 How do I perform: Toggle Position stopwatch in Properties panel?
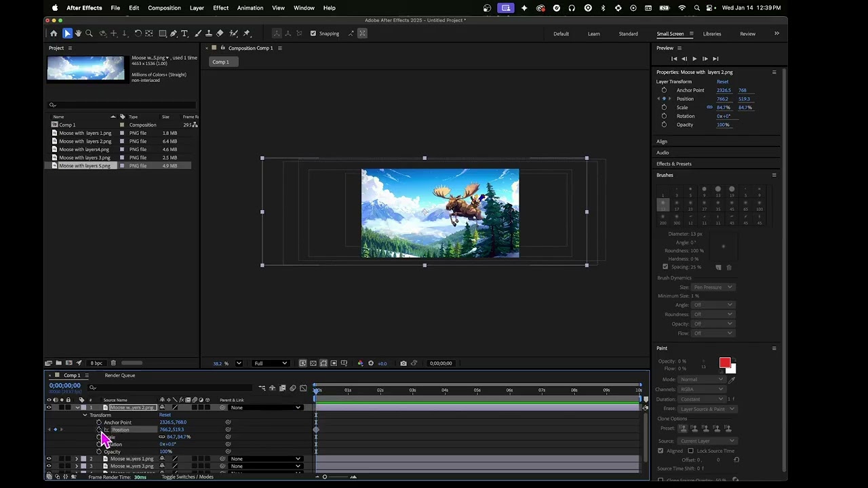tap(664, 99)
